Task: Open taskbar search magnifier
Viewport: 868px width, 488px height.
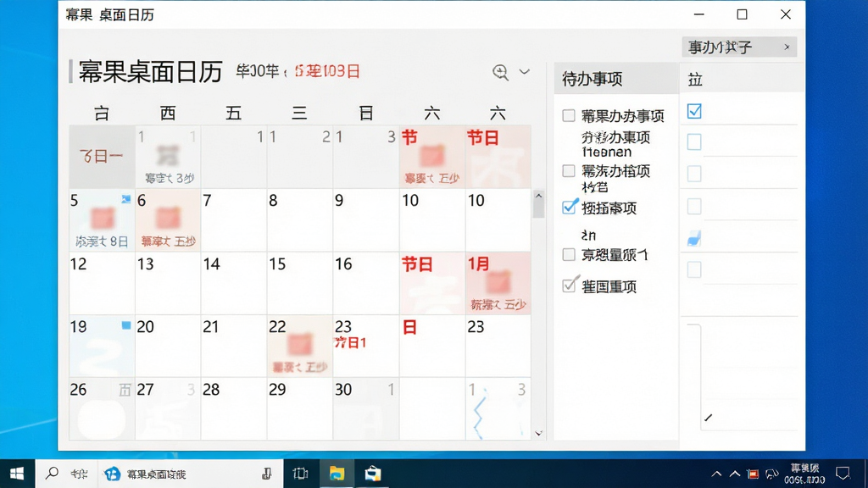Action: pos(52,473)
